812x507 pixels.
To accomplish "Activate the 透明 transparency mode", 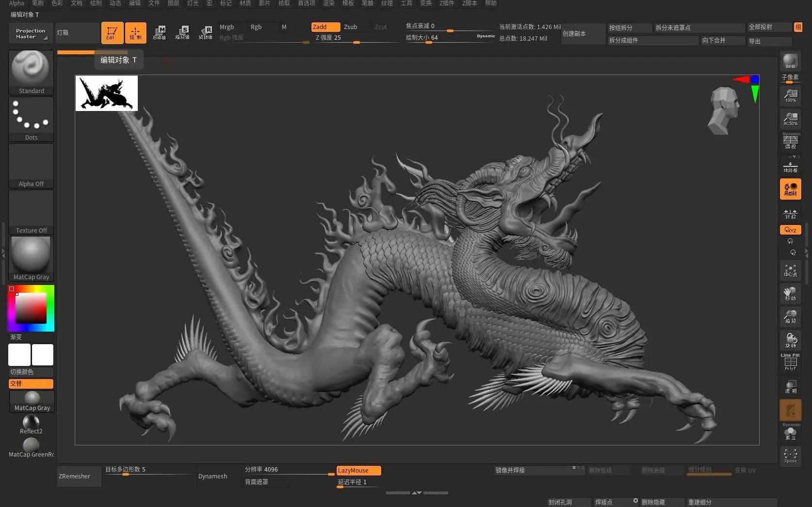I will pyautogui.click(x=791, y=387).
